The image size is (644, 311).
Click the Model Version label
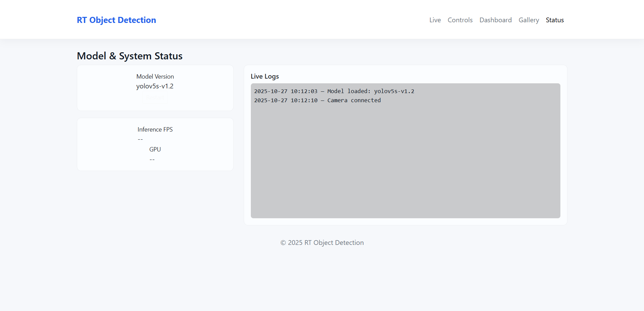(155, 77)
